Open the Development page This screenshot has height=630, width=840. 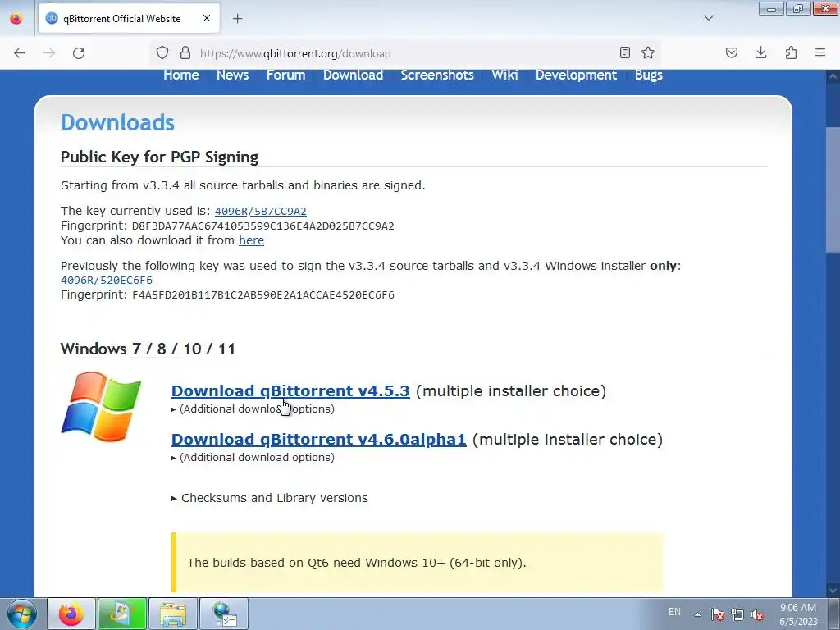pyautogui.click(x=577, y=75)
